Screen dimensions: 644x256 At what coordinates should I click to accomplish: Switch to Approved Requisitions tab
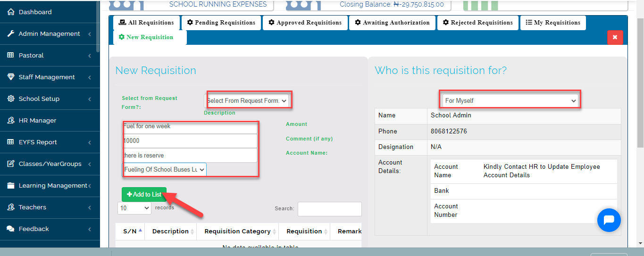point(305,23)
